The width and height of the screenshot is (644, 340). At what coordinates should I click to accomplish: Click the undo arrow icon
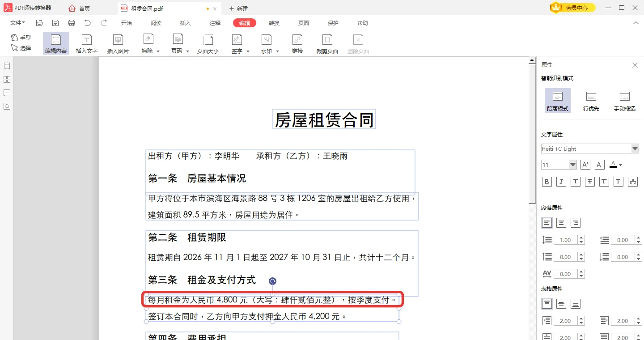click(88, 23)
